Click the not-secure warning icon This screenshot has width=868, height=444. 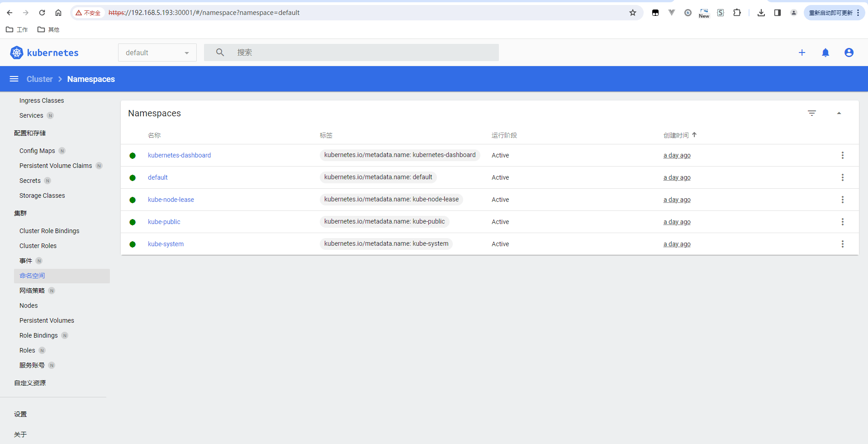coord(79,13)
